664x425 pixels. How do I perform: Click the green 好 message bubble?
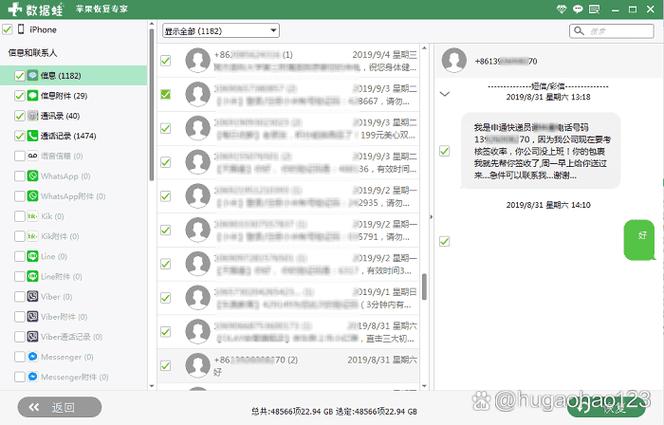pos(639,240)
